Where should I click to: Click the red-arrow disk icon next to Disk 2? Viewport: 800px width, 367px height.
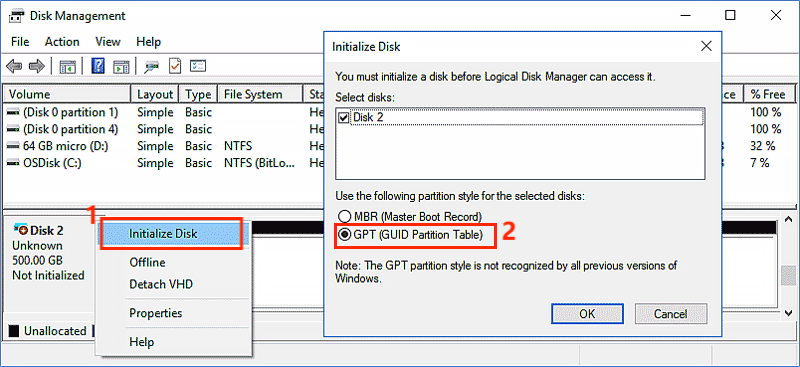click(x=21, y=230)
